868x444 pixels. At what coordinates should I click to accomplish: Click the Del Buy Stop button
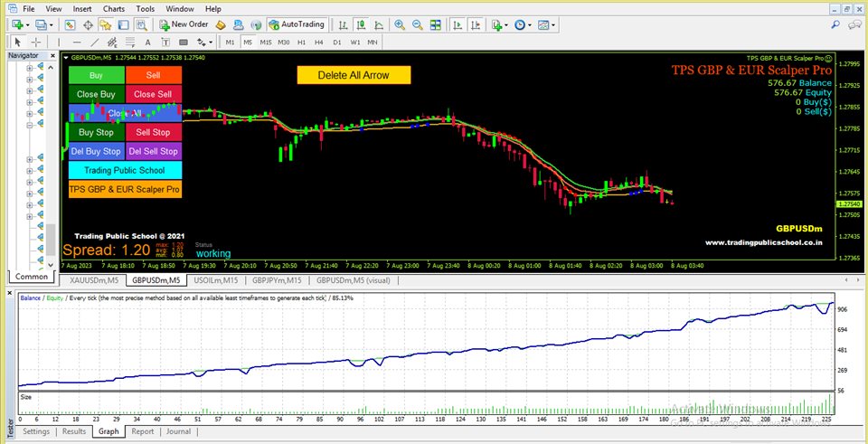point(97,151)
